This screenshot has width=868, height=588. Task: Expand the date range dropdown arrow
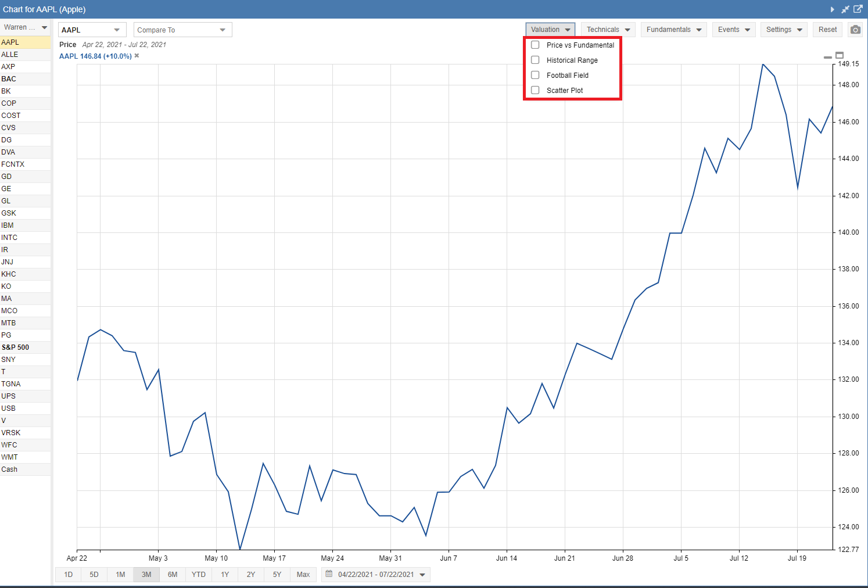(422, 575)
